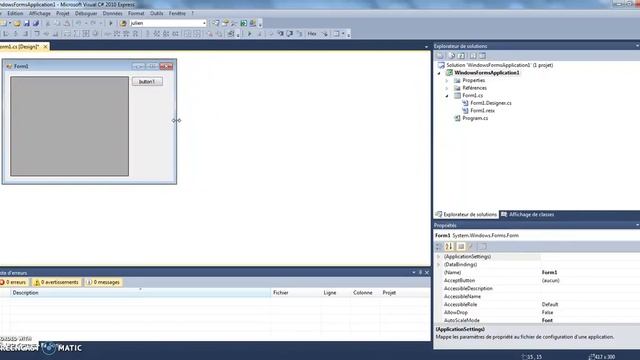This screenshot has height=360, width=640.
Task: Click the Categorized view icon in Properties panel
Action: pyautogui.click(x=439, y=247)
